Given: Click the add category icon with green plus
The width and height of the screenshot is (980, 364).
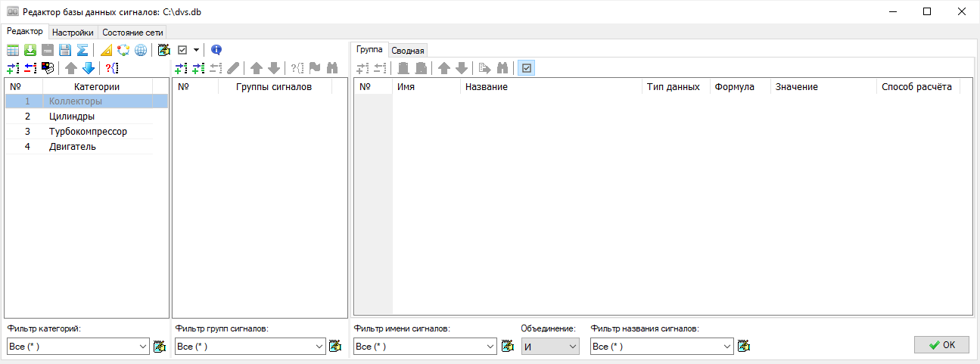Looking at the screenshot, I should (x=13, y=68).
